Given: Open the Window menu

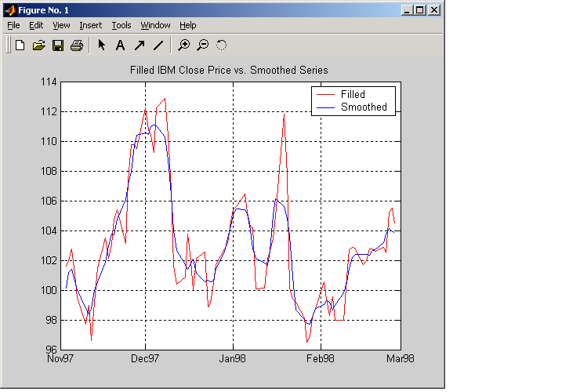Looking at the screenshot, I should coord(155,25).
